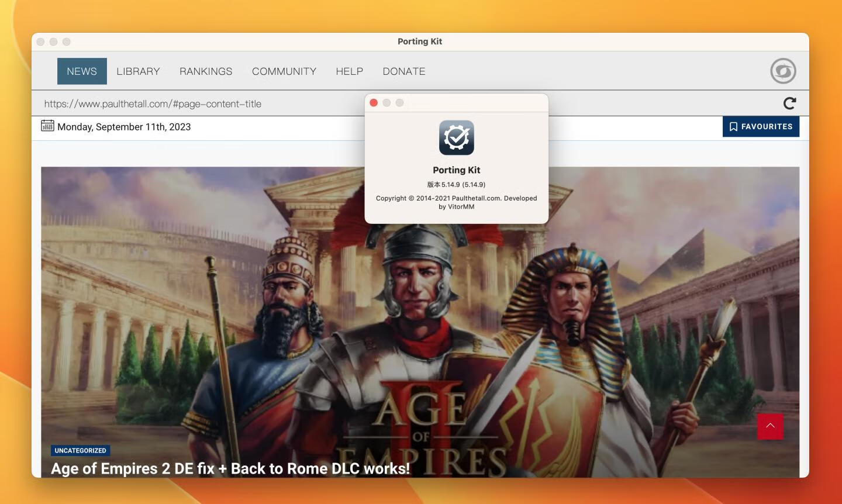Choose the DONATE tab
842x504 pixels.
403,71
